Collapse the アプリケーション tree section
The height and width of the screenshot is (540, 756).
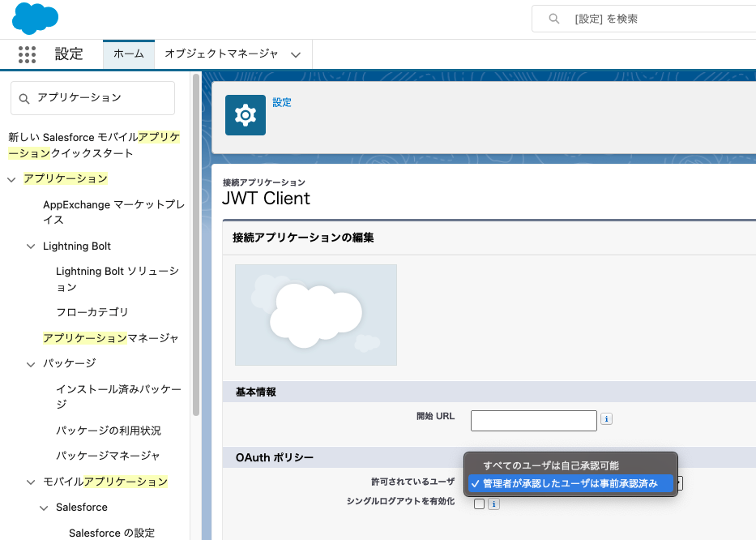[11, 178]
